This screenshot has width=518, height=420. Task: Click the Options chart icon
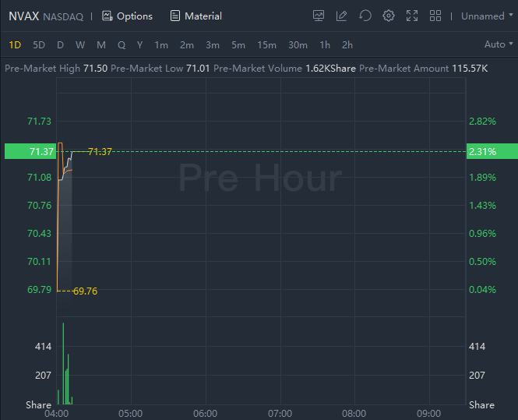[x=107, y=16]
